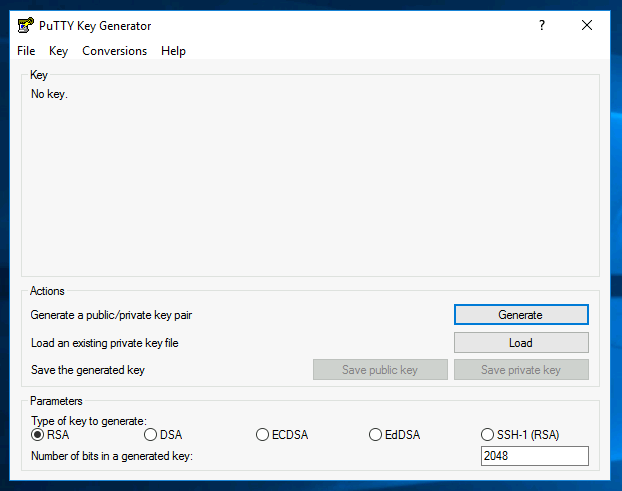Image resolution: width=622 pixels, height=491 pixels.
Task: Click the 'PuTTY Key Generator' window title
Action: tap(97, 25)
